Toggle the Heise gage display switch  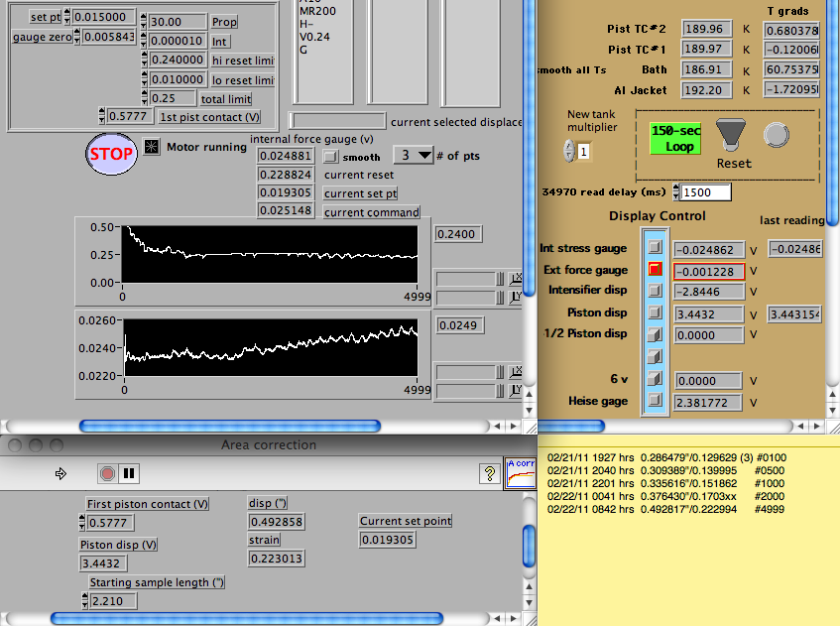(x=655, y=402)
